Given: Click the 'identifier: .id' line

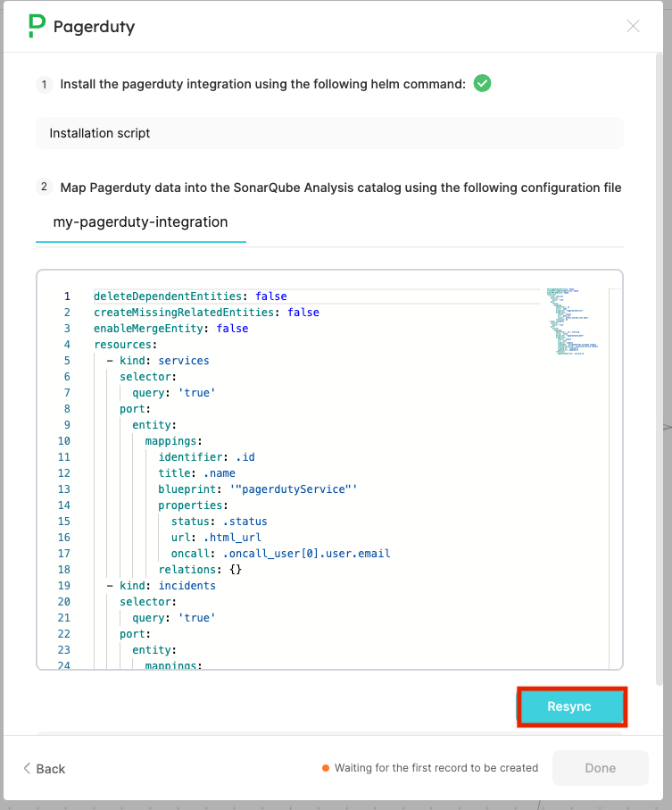Looking at the screenshot, I should pyautogui.click(x=206, y=456).
